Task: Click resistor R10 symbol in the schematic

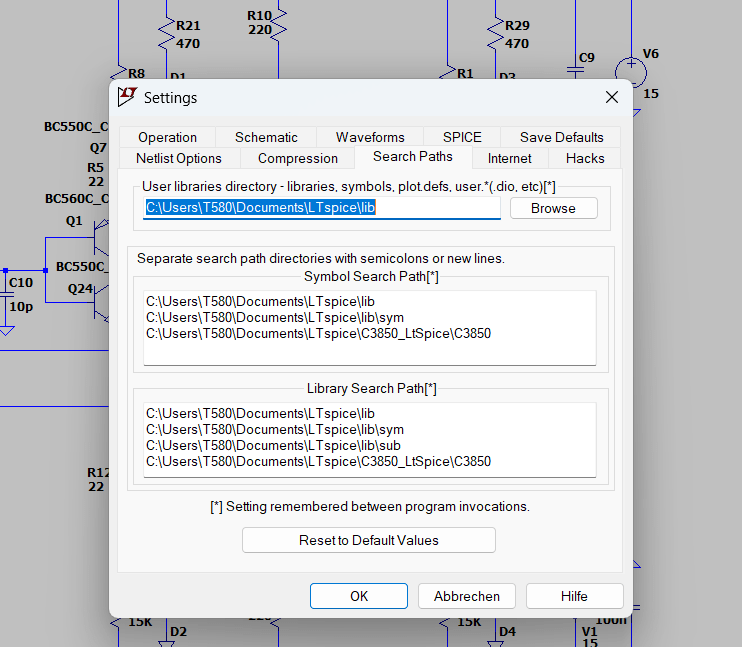Action: click(279, 26)
